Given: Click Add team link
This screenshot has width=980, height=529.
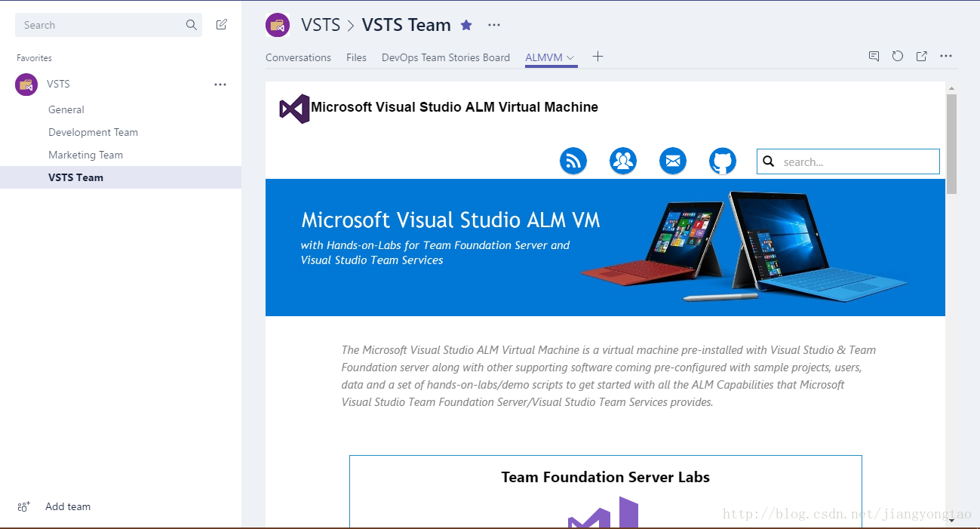Looking at the screenshot, I should (68, 506).
